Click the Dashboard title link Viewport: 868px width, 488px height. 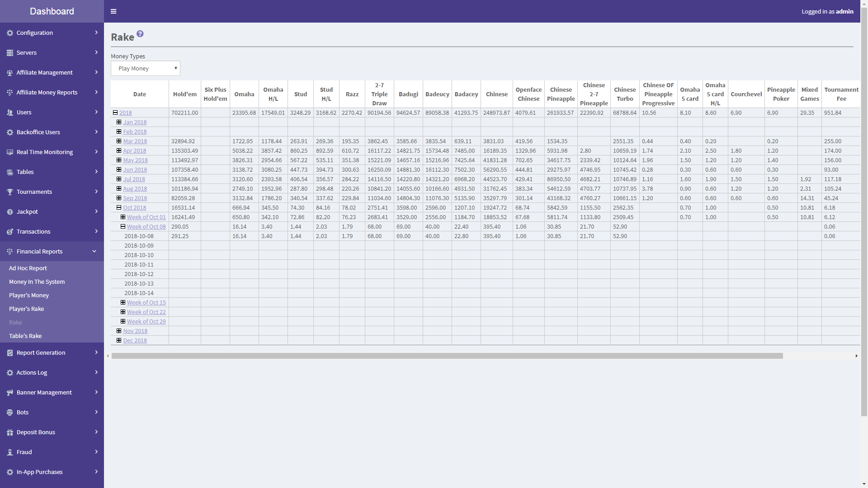pyautogui.click(x=52, y=11)
